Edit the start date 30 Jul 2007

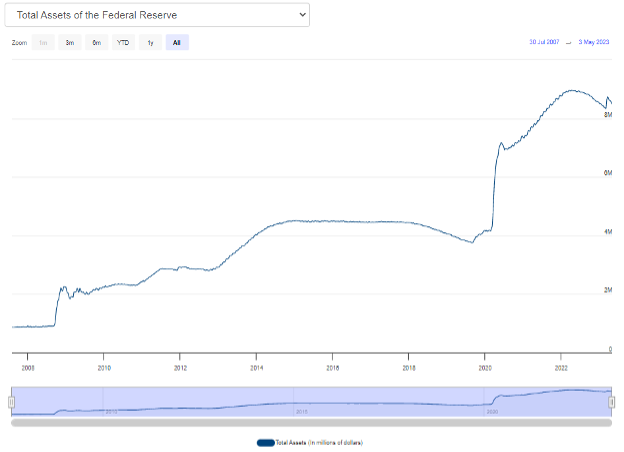[544, 42]
